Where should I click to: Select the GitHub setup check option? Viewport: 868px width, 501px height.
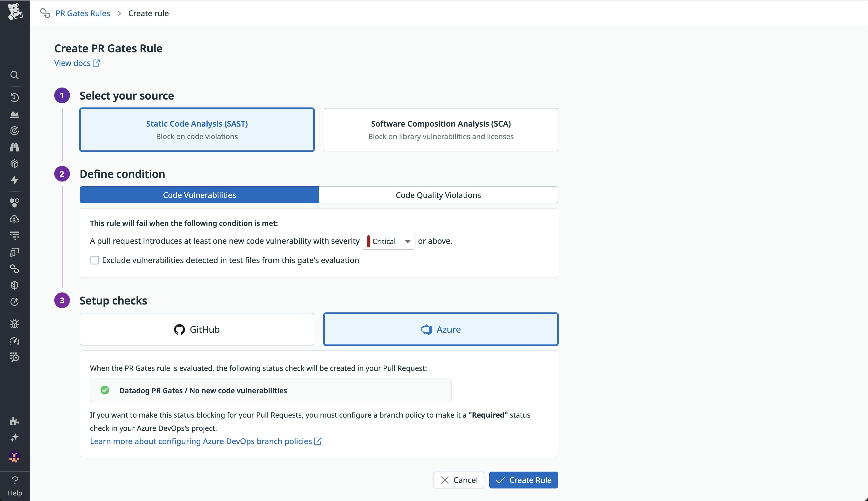pos(197,329)
